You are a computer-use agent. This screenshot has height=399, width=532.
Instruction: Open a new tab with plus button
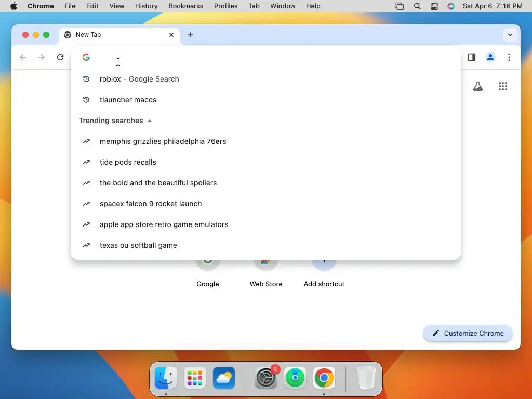tap(190, 35)
